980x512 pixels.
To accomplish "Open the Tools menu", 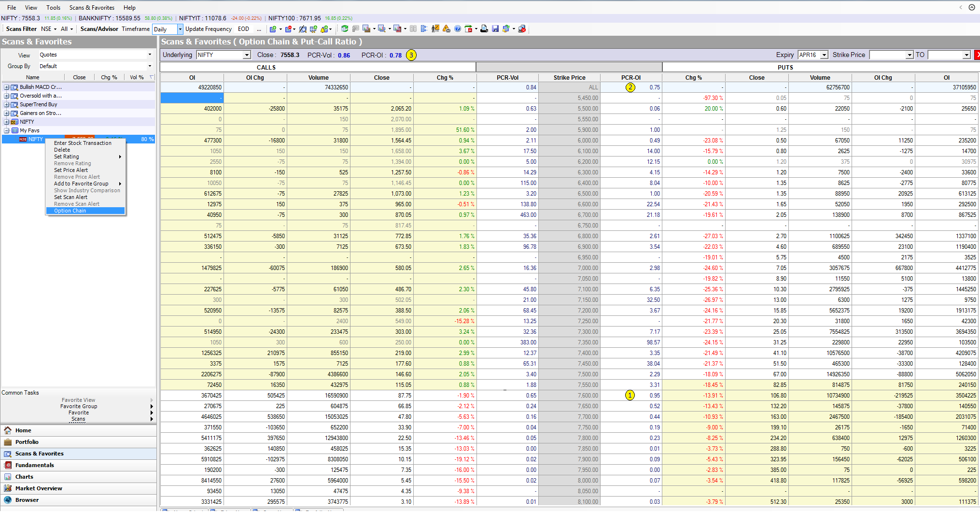I will [53, 7].
